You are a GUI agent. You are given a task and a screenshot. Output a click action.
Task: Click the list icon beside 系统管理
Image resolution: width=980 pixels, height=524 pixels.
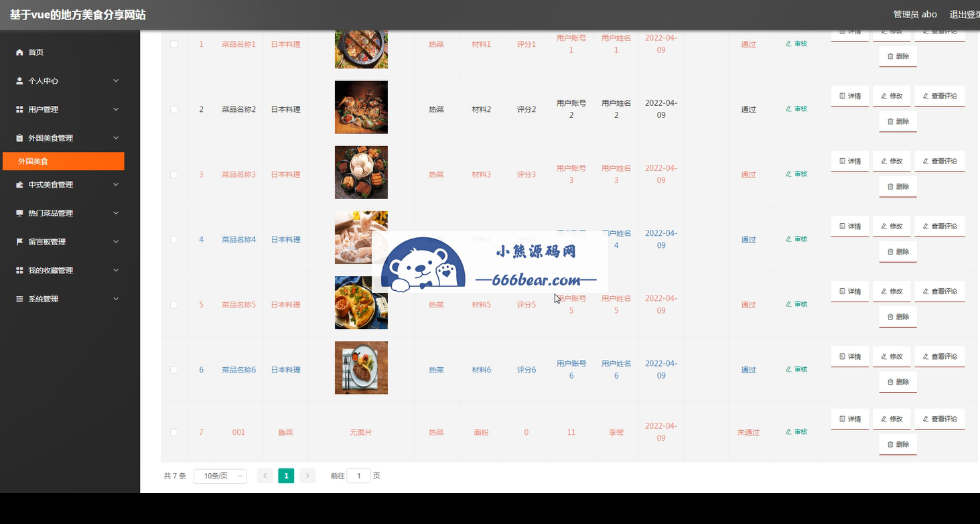19,299
